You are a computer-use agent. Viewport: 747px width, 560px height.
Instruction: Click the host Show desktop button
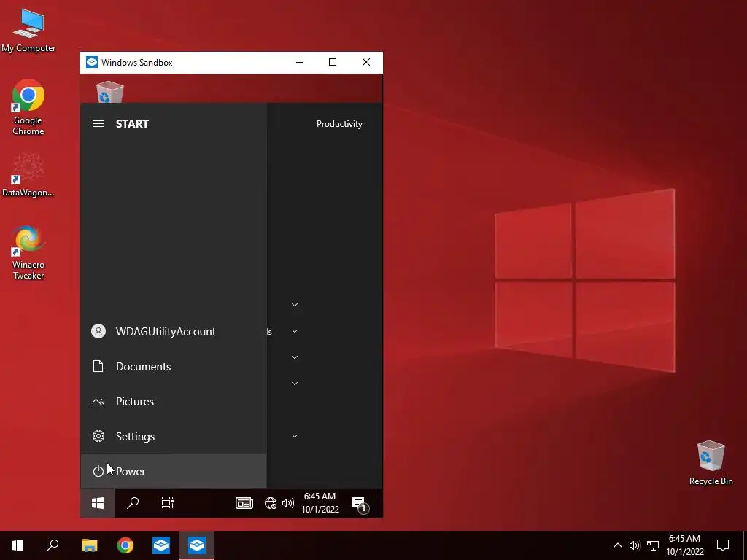[745, 545]
